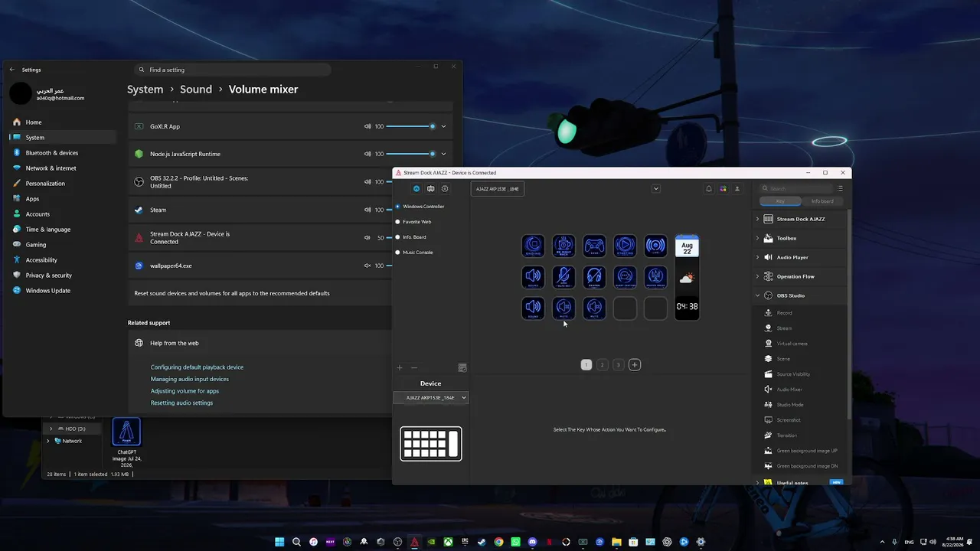Adjust the GoXLR App volume slider
Viewport: 980px width, 551px height.
pyautogui.click(x=412, y=126)
